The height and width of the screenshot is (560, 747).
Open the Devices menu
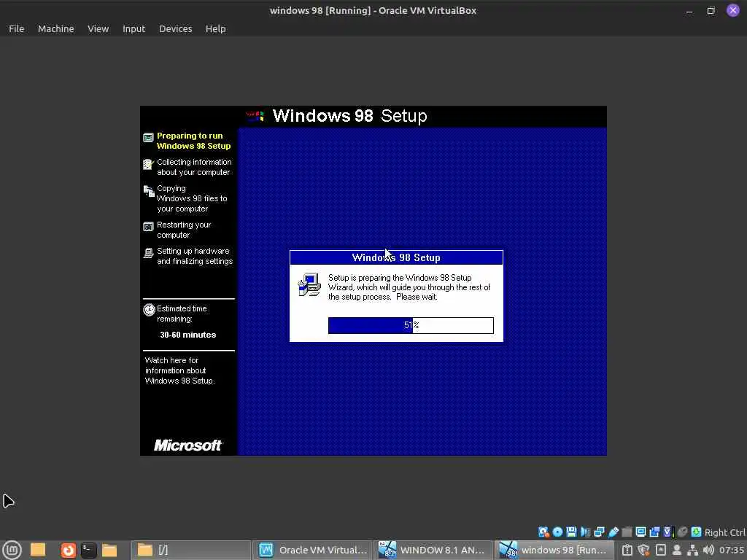(175, 28)
